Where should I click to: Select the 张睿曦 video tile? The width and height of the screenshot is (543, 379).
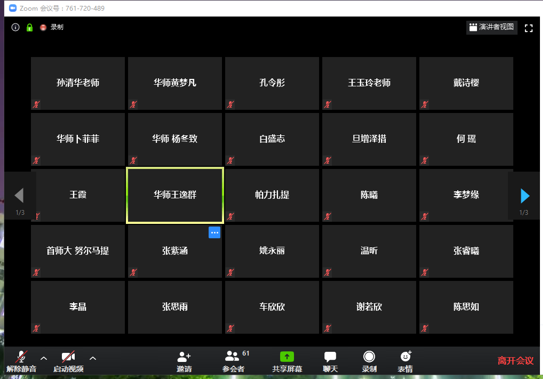(466, 252)
